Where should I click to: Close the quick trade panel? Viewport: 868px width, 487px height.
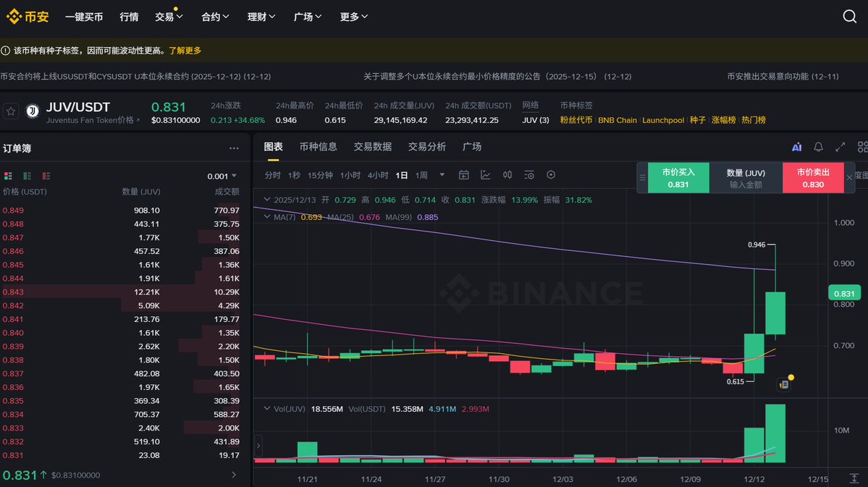tap(849, 177)
